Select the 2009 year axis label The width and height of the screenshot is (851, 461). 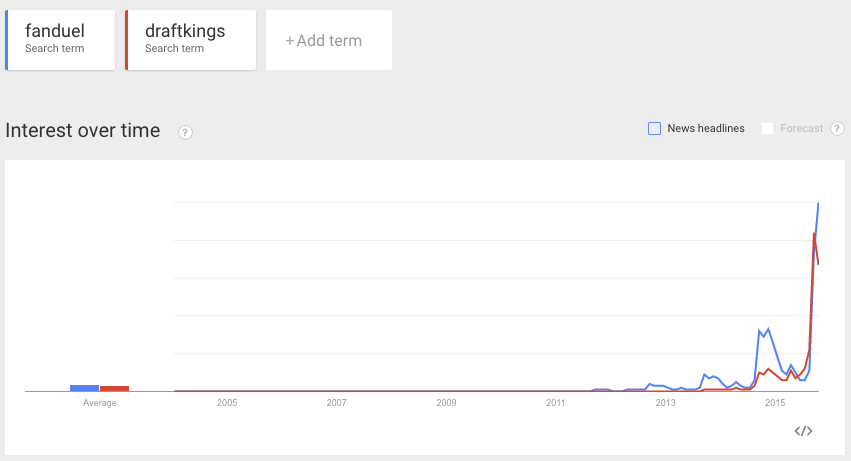pyautogui.click(x=446, y=403)
